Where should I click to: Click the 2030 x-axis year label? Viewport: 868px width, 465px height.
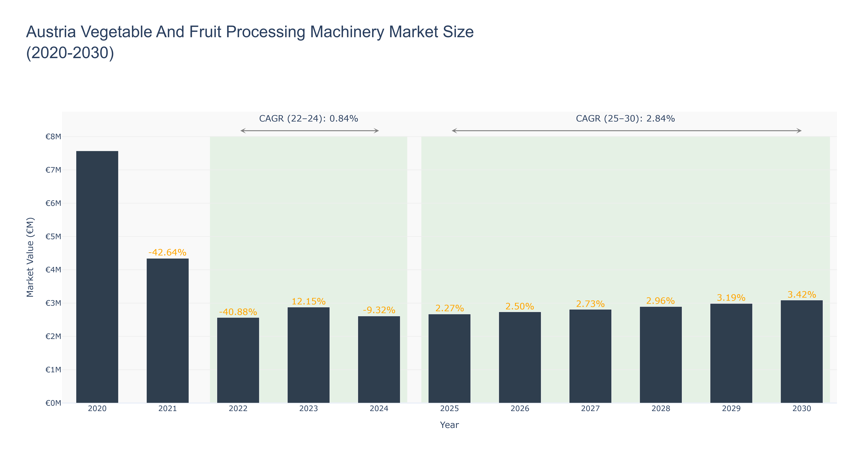[801, 409]
